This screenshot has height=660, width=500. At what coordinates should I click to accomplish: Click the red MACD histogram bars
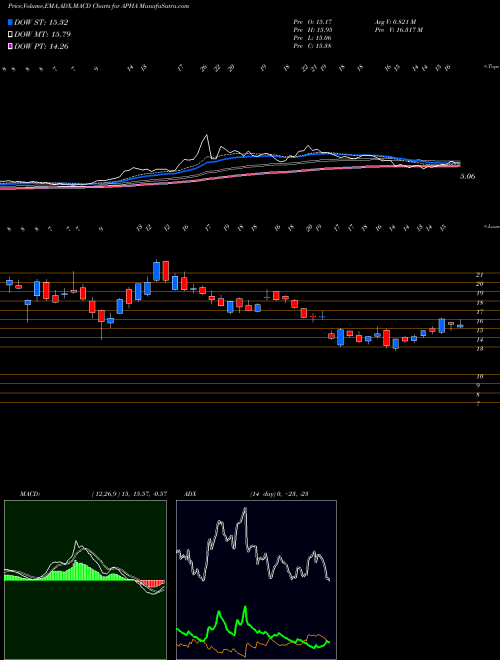pos(150,583)
